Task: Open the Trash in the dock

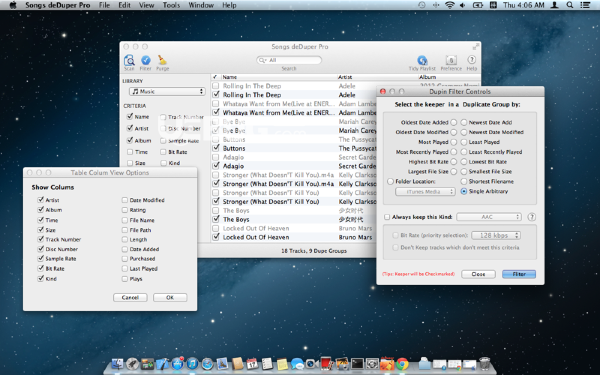Action: [x=484, y=364]
